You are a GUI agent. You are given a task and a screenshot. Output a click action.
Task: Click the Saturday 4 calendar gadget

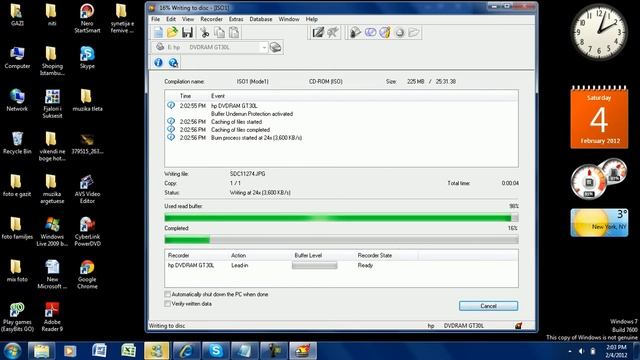tap(599, 118)
